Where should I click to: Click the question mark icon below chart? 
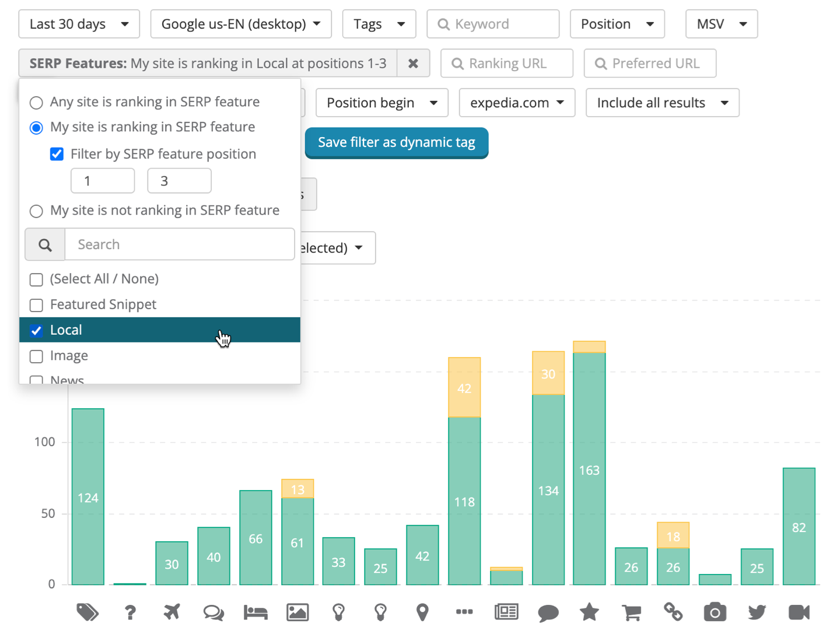pyautogui.click(x=130, y=612)
